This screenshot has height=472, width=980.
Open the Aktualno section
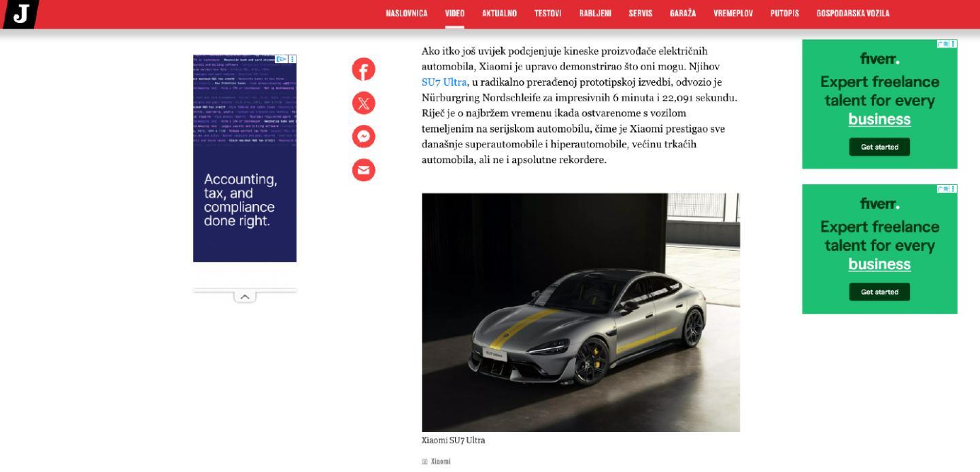tap(499, 14)
